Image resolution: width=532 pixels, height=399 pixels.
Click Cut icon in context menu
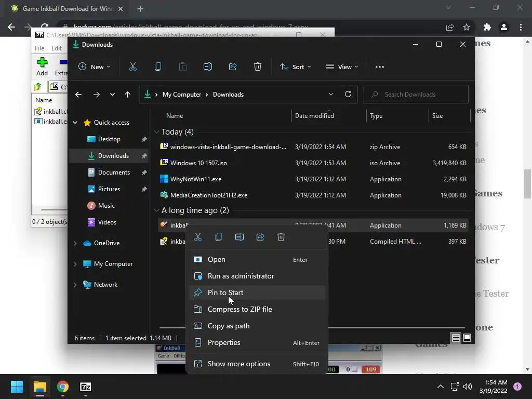198,237
